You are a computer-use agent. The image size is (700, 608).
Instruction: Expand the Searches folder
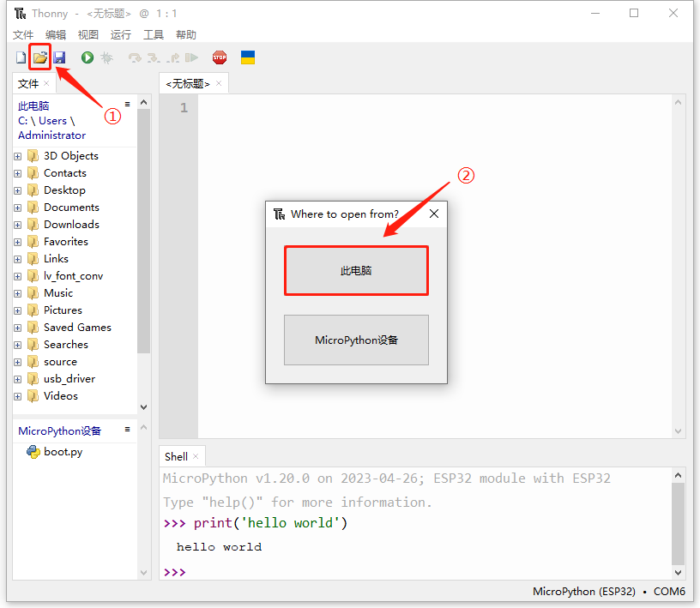[x=17, y=345]
